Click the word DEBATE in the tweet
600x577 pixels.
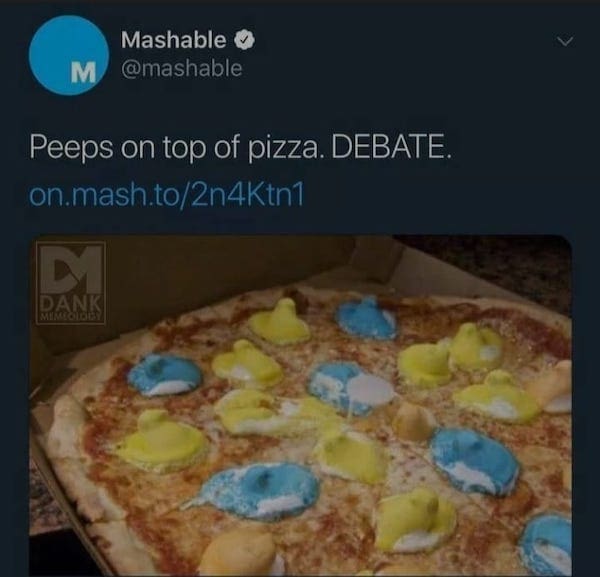(x=391, y=147)
